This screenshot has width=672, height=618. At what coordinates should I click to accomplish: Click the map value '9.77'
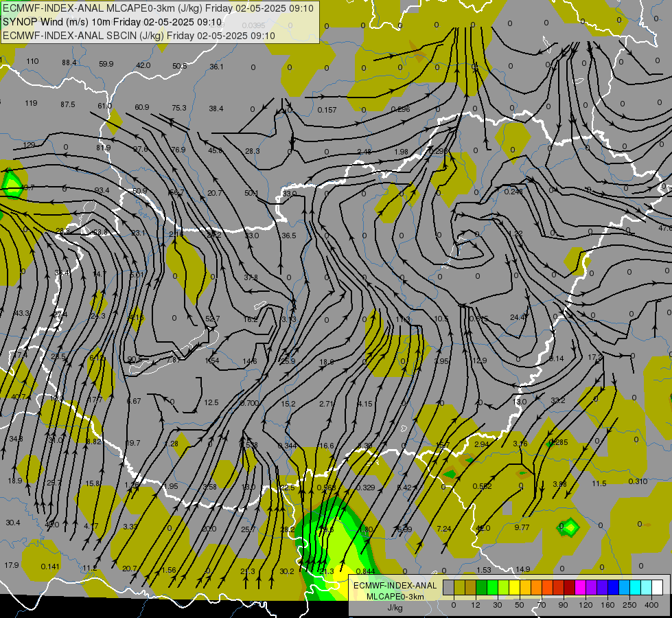[522, 527]
